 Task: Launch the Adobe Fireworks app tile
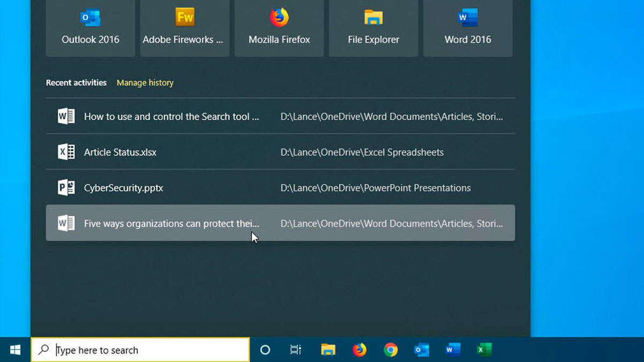tap(185, 28)
